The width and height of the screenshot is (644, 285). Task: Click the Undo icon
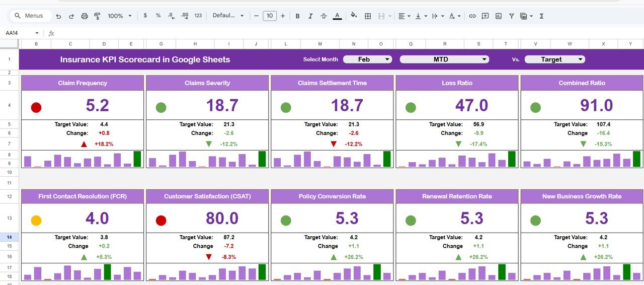[58, 16]
